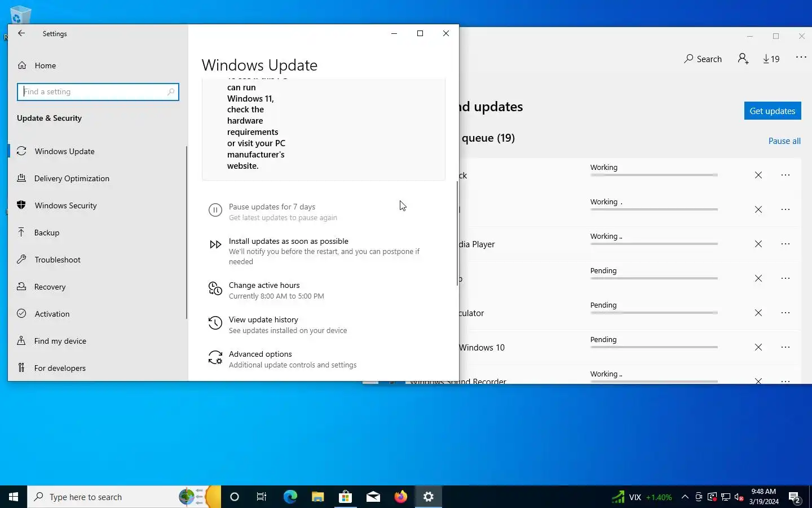Click Windows 10 pending progress bar
Image resolution: width=812 pixels, height=508 pixels.
point(654,347)
